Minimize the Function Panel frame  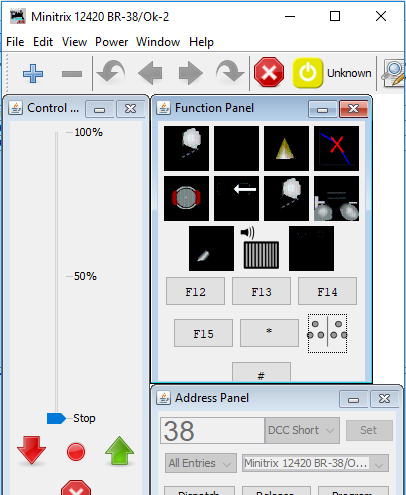coord(323,109)
